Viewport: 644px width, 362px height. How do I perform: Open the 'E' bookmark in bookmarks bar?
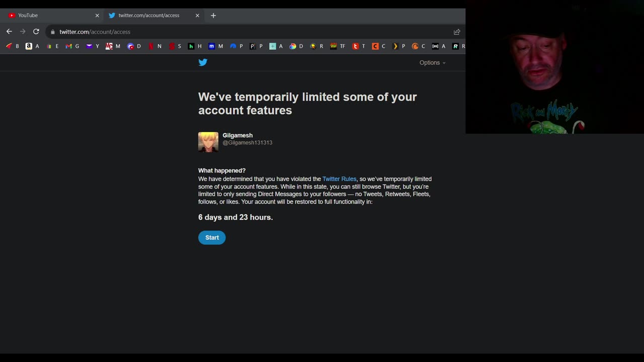52,46
